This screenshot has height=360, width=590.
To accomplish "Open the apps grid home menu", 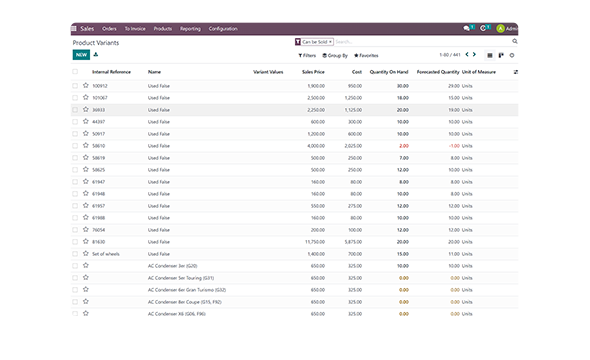I will click(x=74, y=29).
